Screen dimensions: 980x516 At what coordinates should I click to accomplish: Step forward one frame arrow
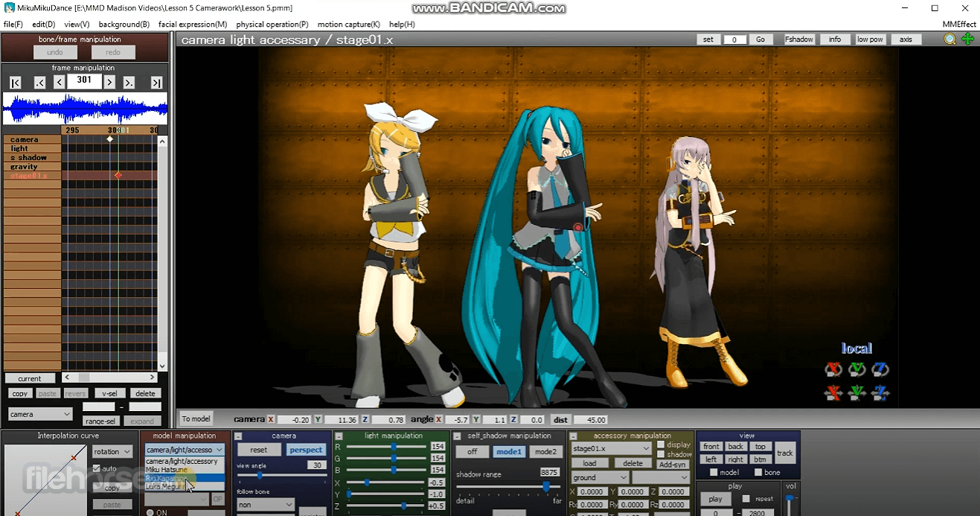(x=109, y=83)
